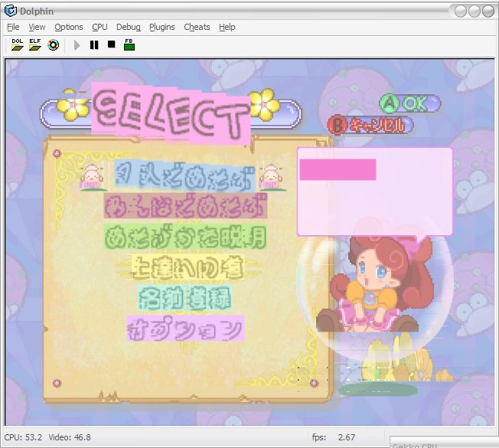The image size is (499, 448).
Task: Open the Cheats menu
Action: coord(197,27)
